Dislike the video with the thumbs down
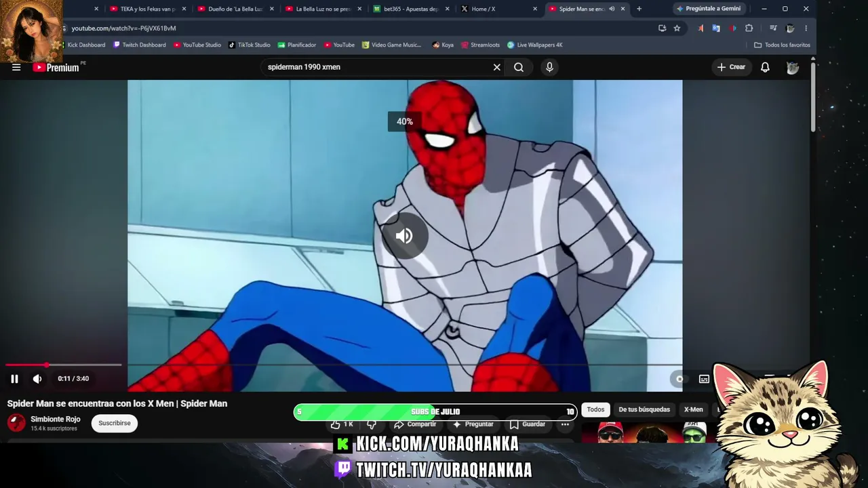The width and height of the screenshot is (868, 488). (x=372, y=424)
